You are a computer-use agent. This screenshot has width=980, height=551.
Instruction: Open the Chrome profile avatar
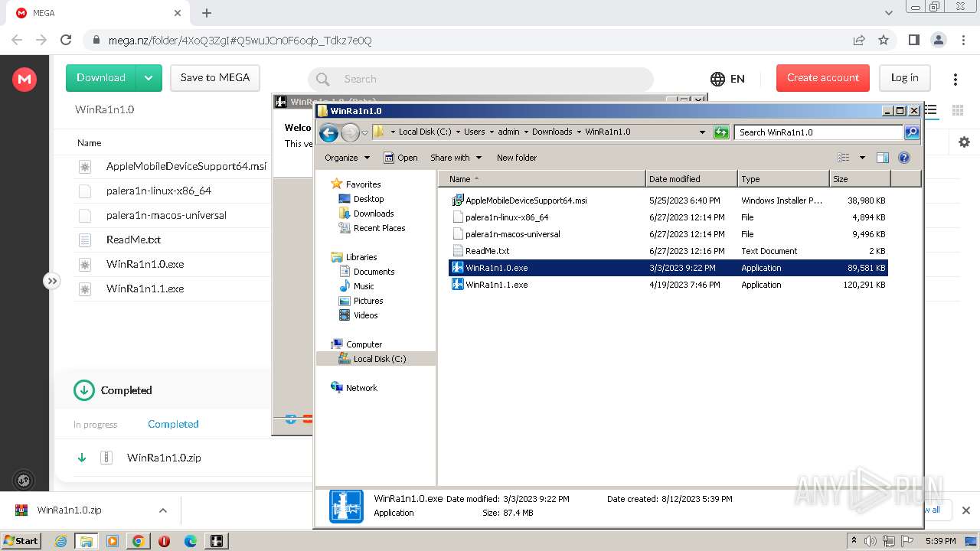coord(938,40)
